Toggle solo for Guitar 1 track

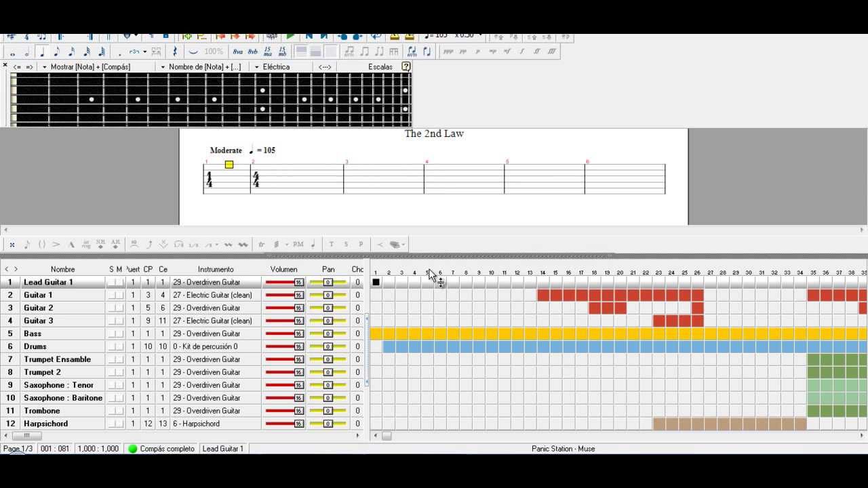[x=111, y=295]
